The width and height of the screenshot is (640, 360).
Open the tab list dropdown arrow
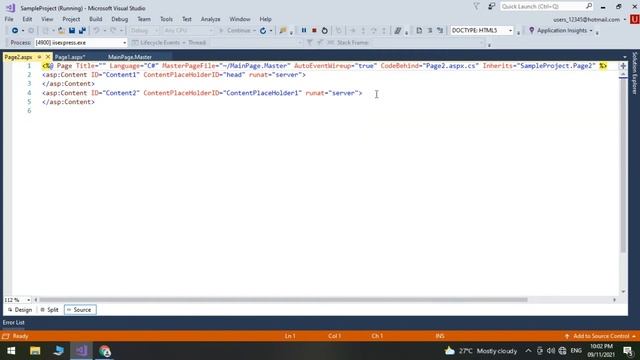click(624, 57)
